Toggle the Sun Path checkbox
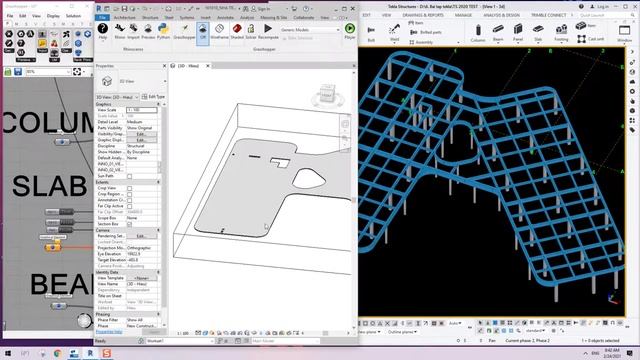640x360 pixels. 129,176
